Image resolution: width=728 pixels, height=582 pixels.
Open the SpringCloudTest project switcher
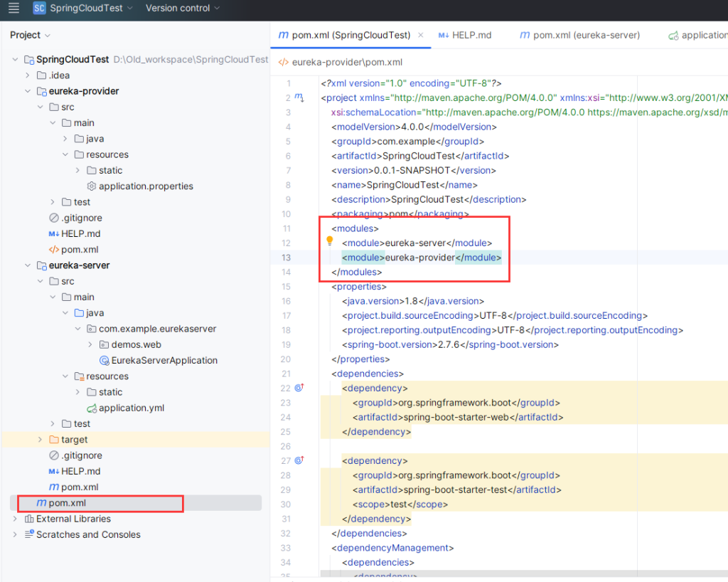click(x=85, y=9)
